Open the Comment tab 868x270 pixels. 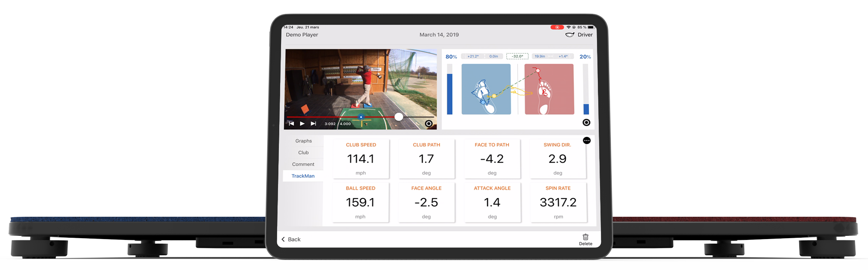pos(303,164)
